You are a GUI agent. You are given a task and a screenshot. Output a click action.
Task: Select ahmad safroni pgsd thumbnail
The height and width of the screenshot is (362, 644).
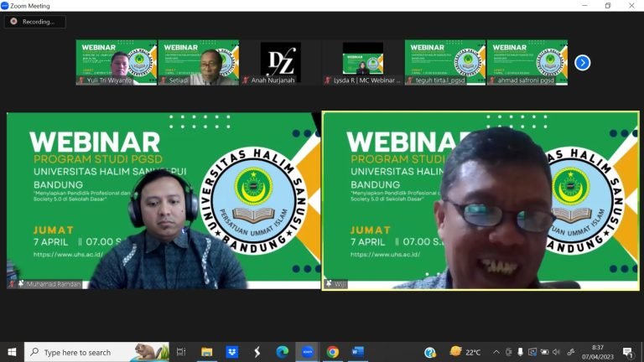tap(527, 62)
